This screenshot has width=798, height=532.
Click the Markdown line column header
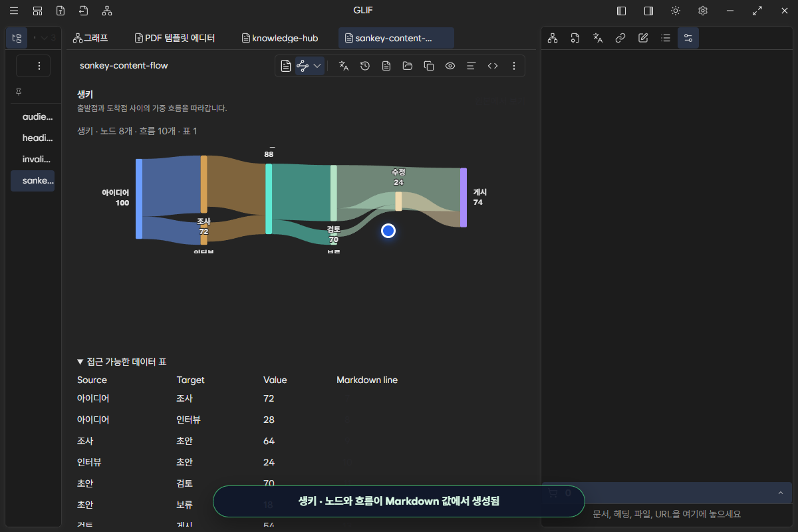pyautogui.click(x=367, y=380)
